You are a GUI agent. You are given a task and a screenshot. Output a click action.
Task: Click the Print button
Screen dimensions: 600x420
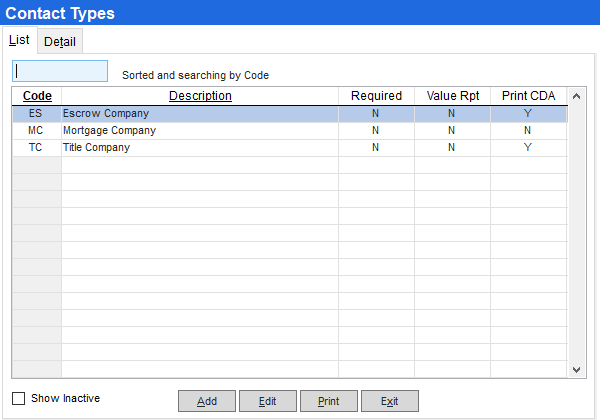tap(328, 401)
